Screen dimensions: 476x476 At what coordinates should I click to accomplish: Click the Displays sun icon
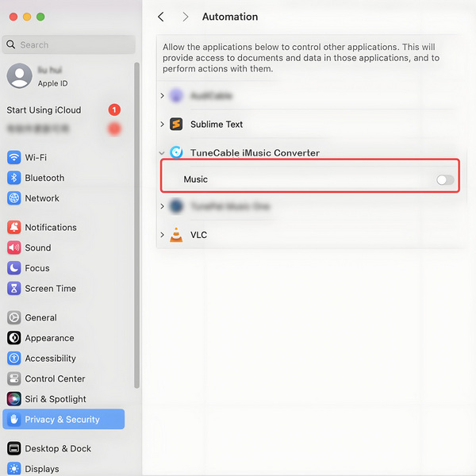click(x=14, y=469)
